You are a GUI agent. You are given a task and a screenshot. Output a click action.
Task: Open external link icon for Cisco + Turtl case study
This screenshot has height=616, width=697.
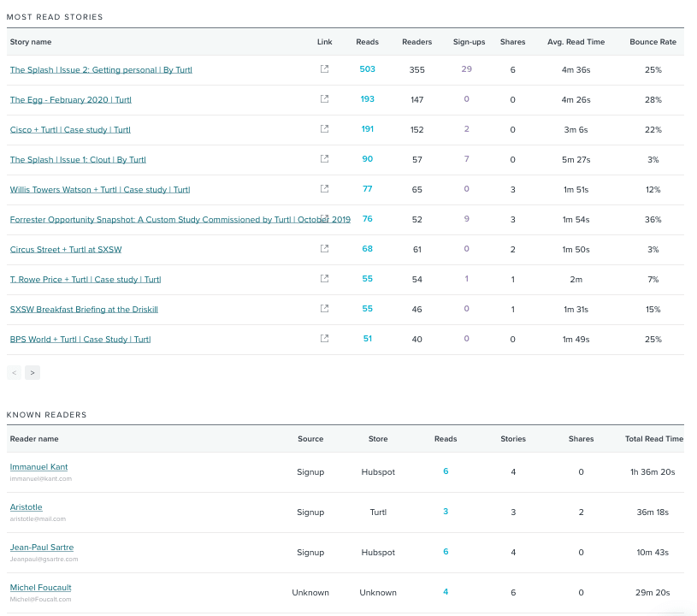[x=324, y=129]
